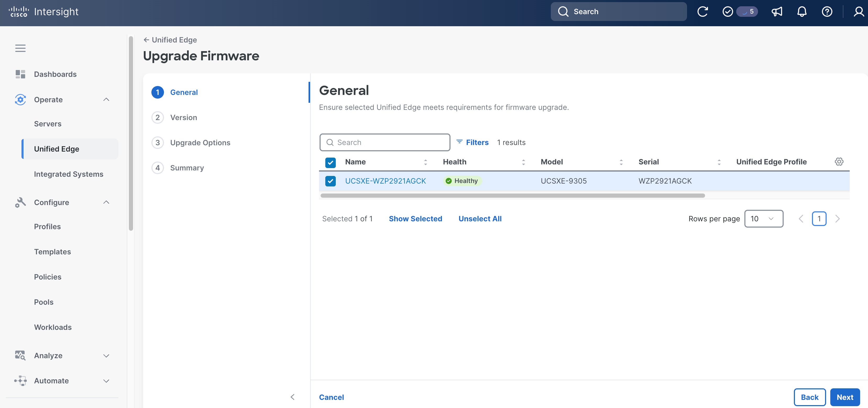Viewport: 868px width, 408px height.
Task: Open Policies under Configure
Action: click(x=47, y=277)
